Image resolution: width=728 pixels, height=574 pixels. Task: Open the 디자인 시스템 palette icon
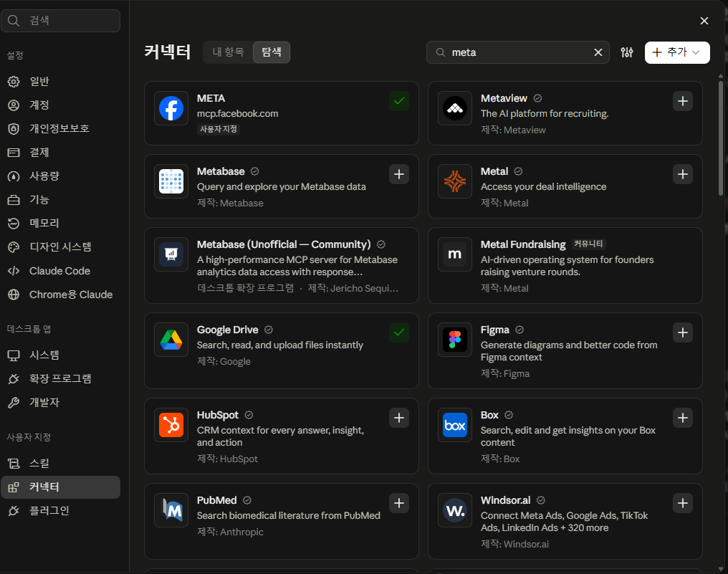coord(14,247)
